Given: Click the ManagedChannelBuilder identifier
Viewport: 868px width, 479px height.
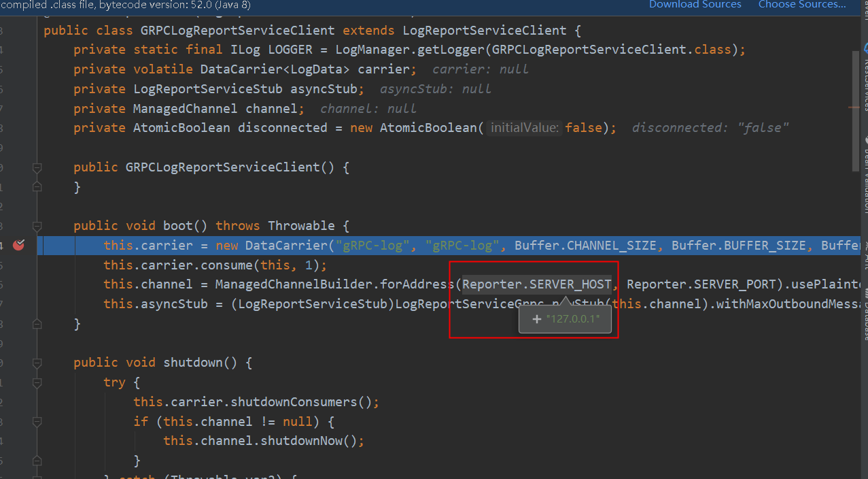Looking at the screenshot, I should click(x=294, y=284).
